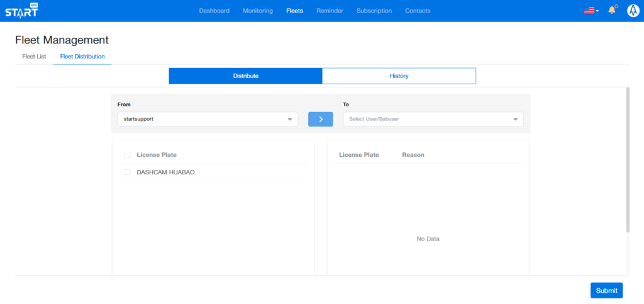Open the Monitoring menu
644x304 pixels.
[258, 11]
